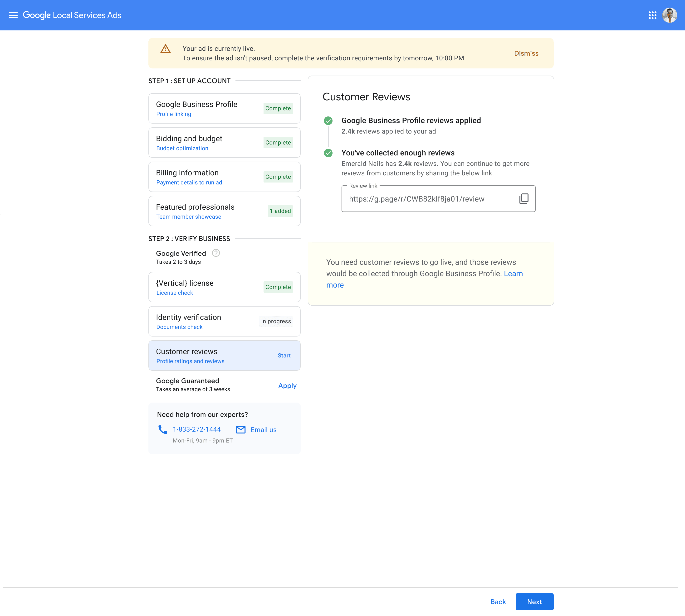Click the License check subtitle
Screen dimensions: 685x616
point(175,293)
